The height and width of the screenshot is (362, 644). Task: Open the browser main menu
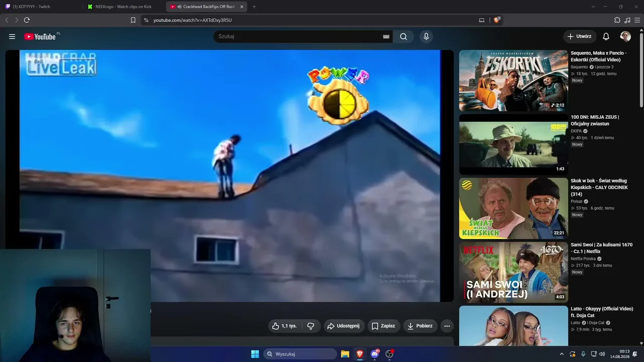coord(637,20)
